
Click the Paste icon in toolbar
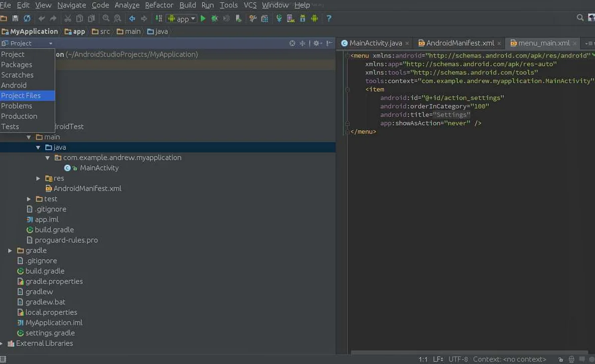(x=91, y=18)
